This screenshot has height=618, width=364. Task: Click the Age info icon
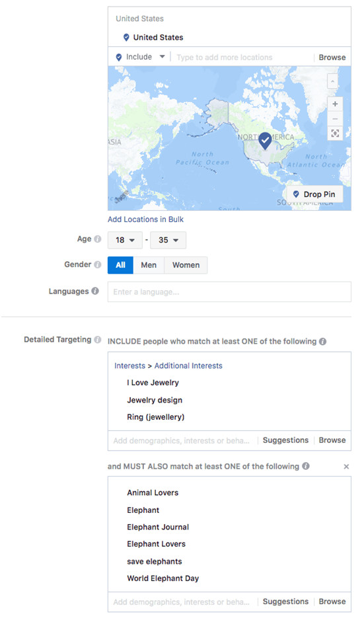(x=98, y=239)
